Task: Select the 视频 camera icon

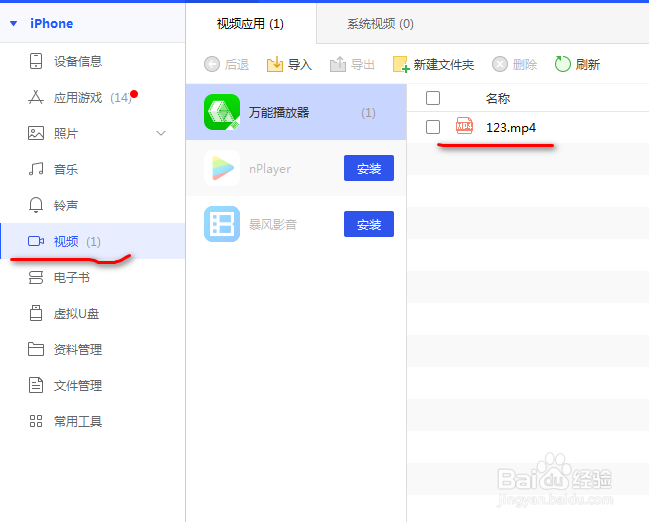Action: click(36, 241)
